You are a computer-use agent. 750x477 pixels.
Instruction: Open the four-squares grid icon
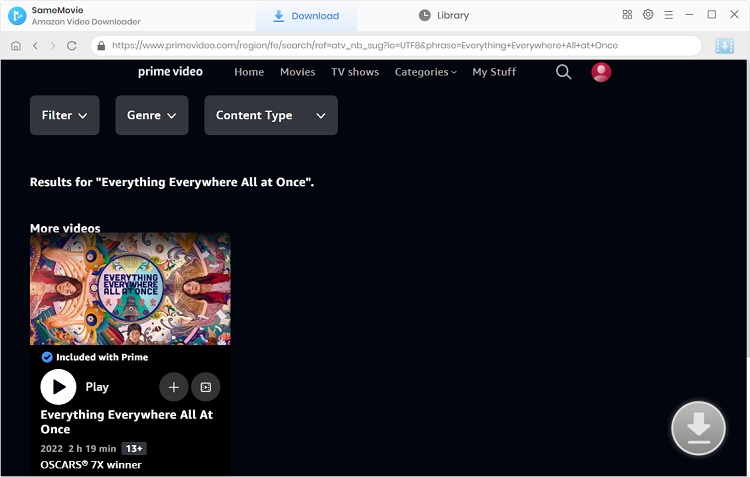coord(627,14)
